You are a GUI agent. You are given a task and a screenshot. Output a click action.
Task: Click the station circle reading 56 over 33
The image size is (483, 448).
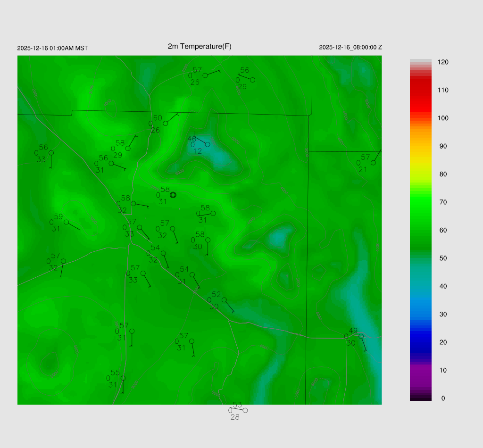coord(51,153)
